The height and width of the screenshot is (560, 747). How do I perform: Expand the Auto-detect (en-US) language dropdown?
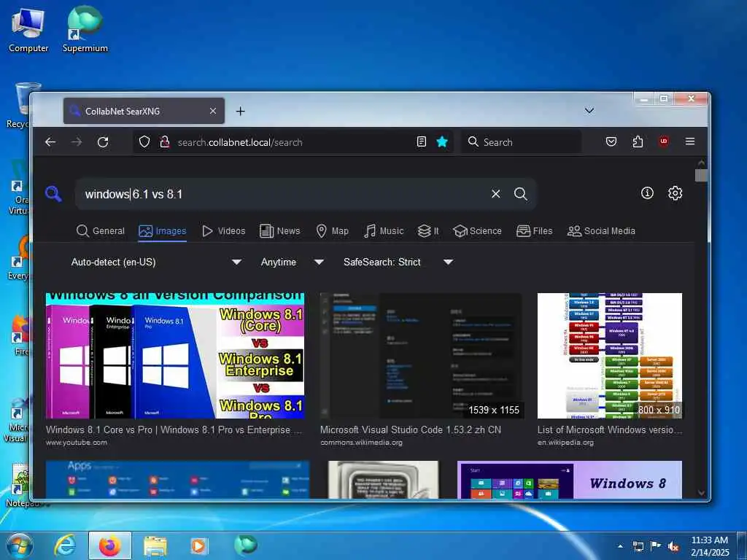(x=157, y=262)
